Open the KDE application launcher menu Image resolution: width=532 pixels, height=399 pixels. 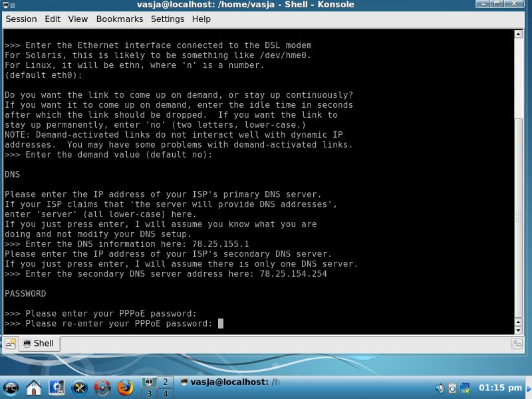(11, 386)
